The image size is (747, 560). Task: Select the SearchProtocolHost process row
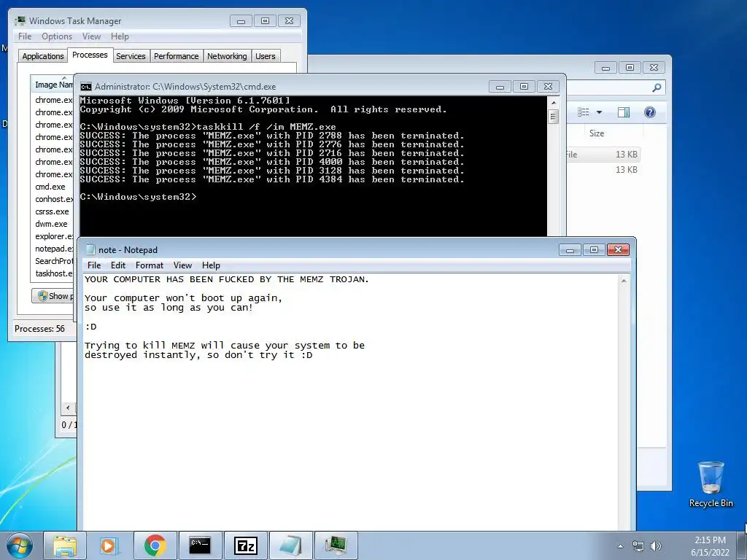pyautogui.click(x=53, y=261)
